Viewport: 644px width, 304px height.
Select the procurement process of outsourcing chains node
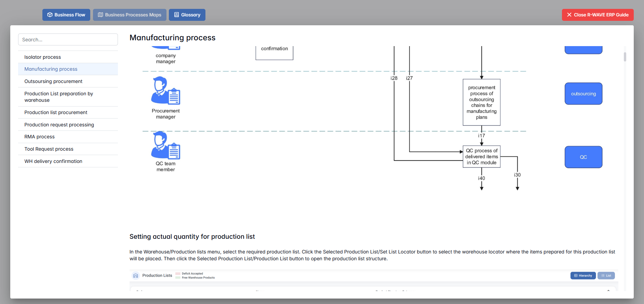[481, 102]
